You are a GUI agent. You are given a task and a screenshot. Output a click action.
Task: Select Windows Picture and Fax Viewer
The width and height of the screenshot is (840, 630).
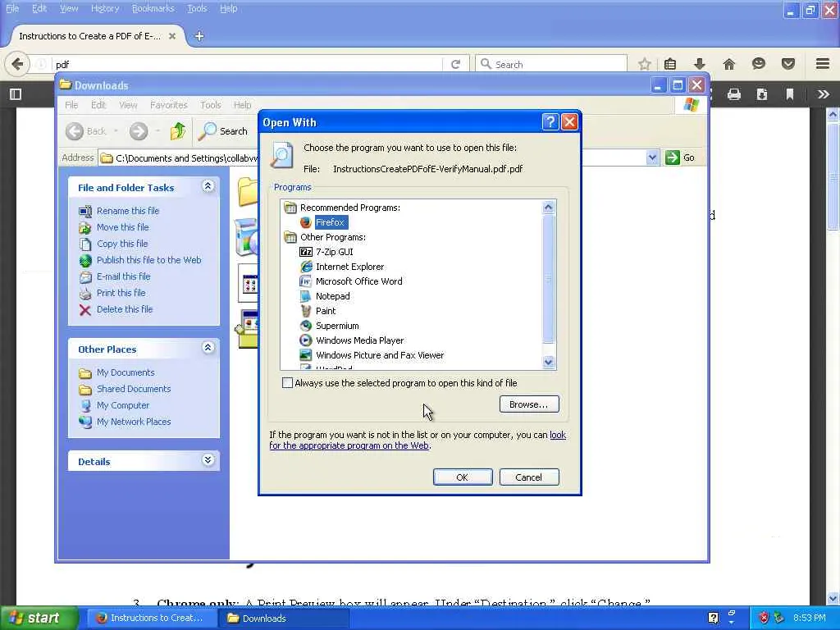click(379, 355)
